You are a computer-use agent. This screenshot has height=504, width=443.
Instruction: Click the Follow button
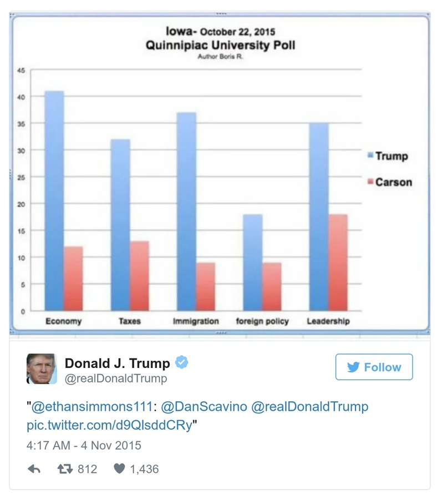click(x=374, y=367)
